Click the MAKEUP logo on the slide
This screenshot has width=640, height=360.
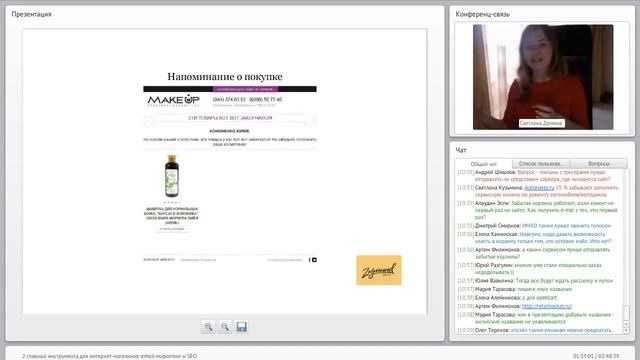(173, 100)
